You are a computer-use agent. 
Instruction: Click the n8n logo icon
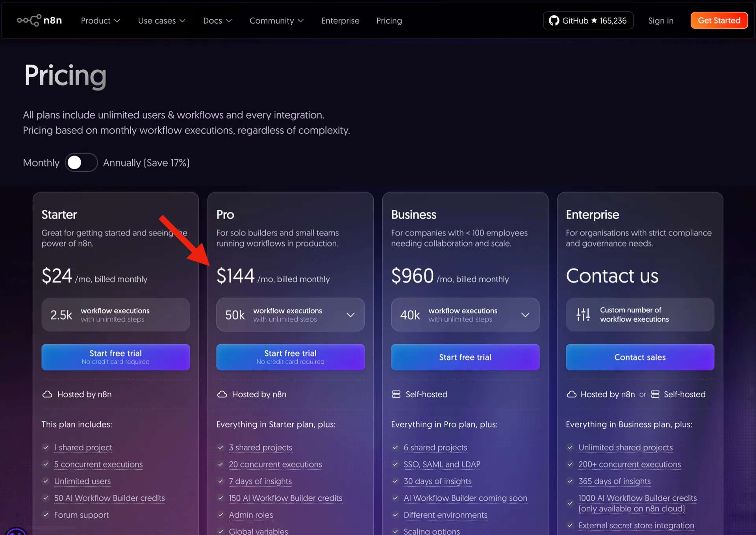click(x=29, y=20)
